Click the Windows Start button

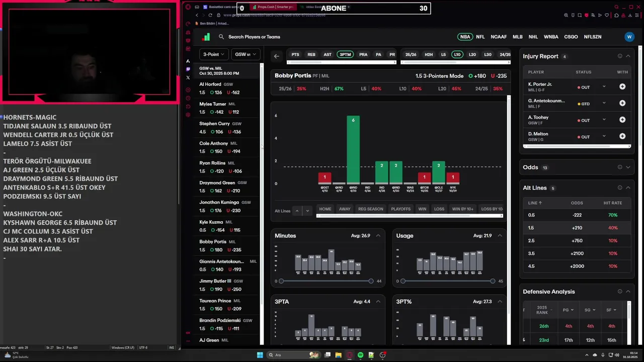(260, 355)
